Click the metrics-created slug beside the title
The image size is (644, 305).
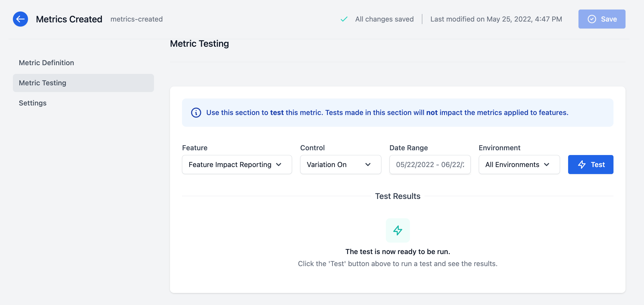[137, 19]
